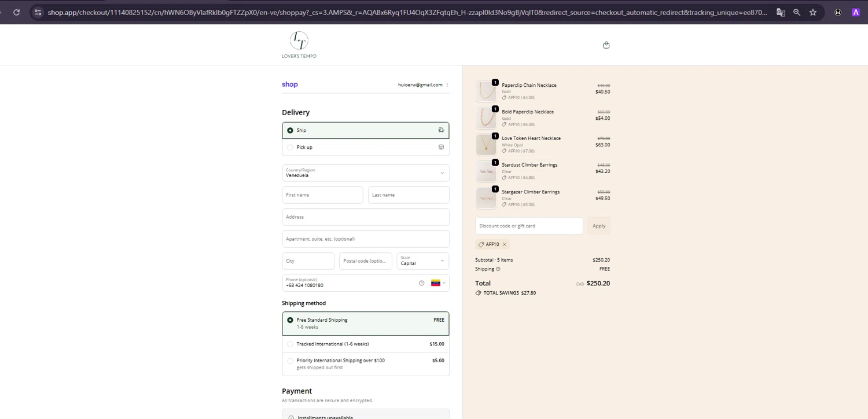Click the email huioerw@gmail.com
The image size is (868, 419).
[420, 85]
